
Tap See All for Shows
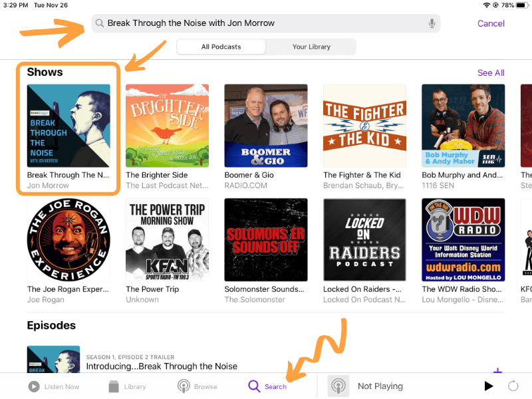(491, 72)
